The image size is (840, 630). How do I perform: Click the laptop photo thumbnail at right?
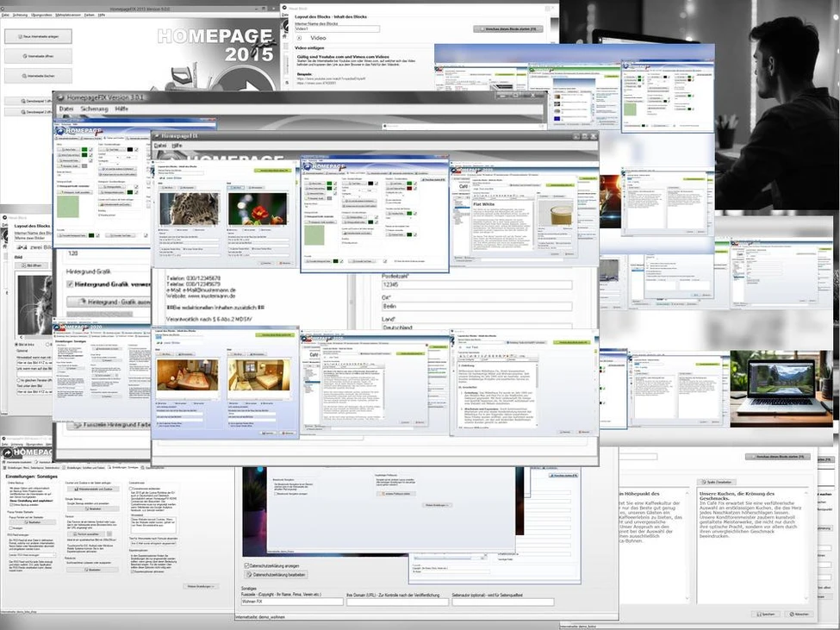(781, 389)
